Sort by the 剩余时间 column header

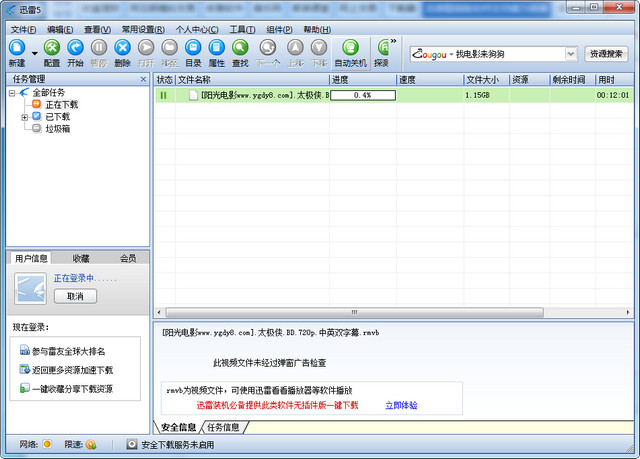point(572,80)
